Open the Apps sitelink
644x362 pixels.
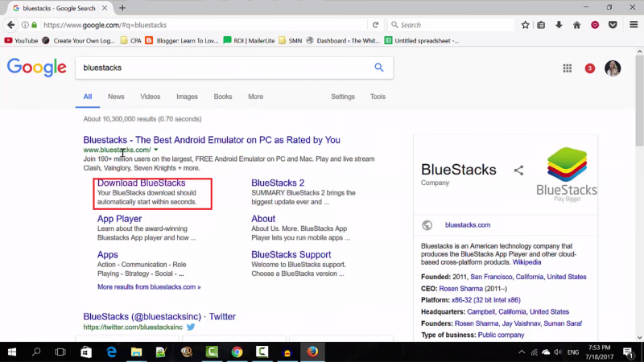(x=108, y=254)
